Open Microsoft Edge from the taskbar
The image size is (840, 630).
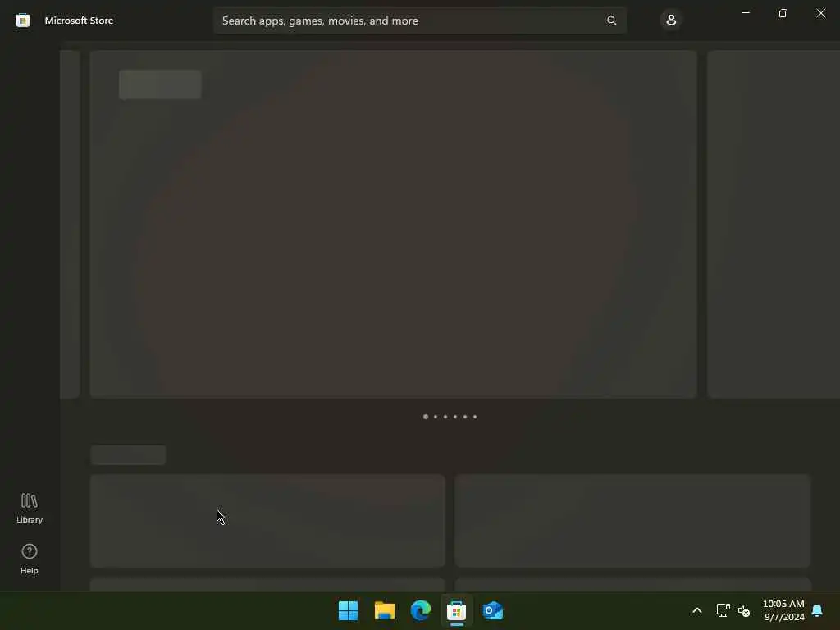pyautogui.click(x=421, y=610)
